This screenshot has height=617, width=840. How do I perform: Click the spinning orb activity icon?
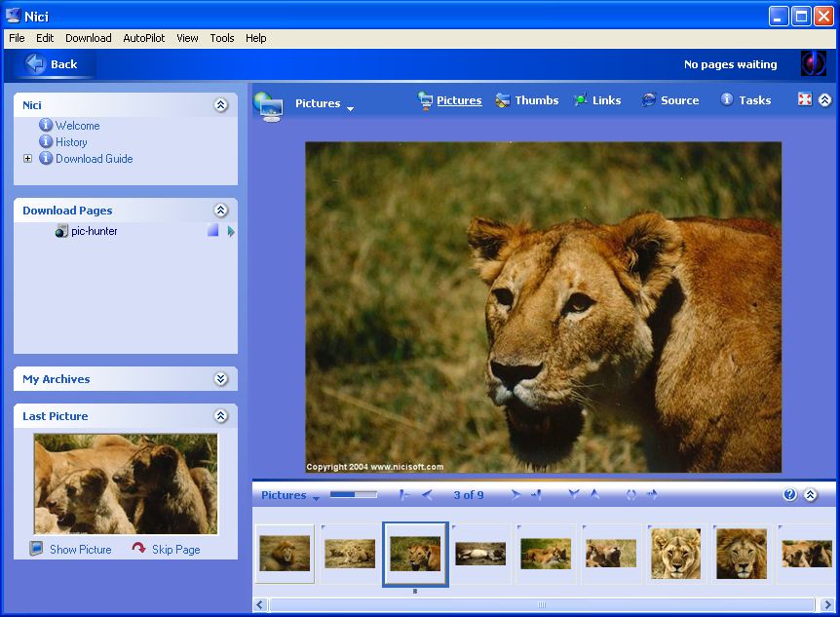[x=813, y=63]
